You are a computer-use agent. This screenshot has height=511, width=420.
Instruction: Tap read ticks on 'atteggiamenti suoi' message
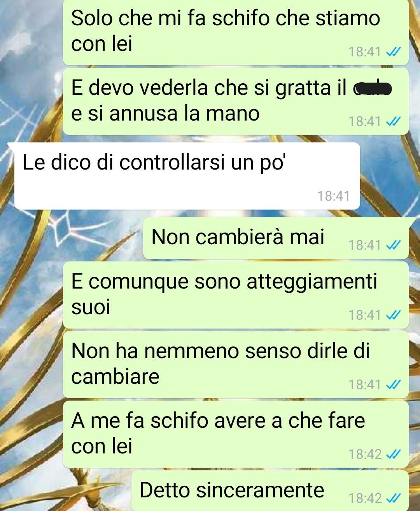pos(393,315)
